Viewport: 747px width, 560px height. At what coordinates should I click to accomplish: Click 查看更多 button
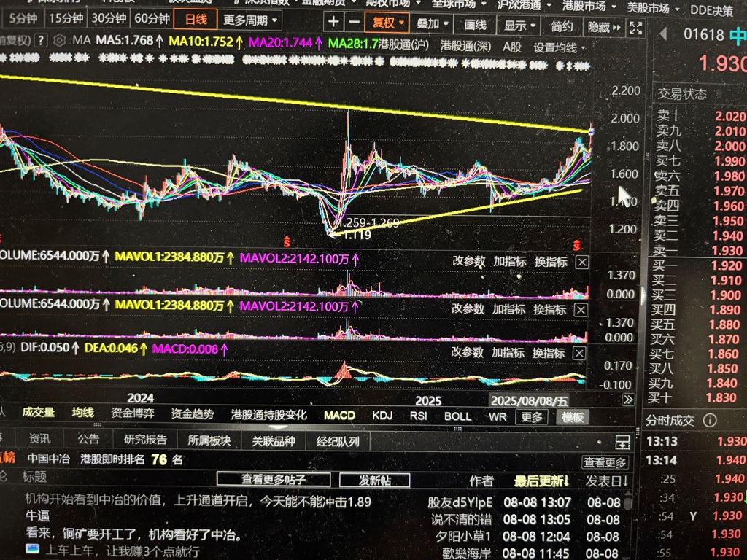click(x=605, y=462)
